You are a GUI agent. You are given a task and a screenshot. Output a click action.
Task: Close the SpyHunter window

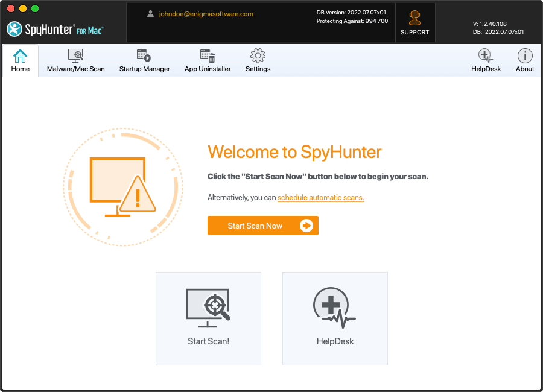[x=11, y=9]
